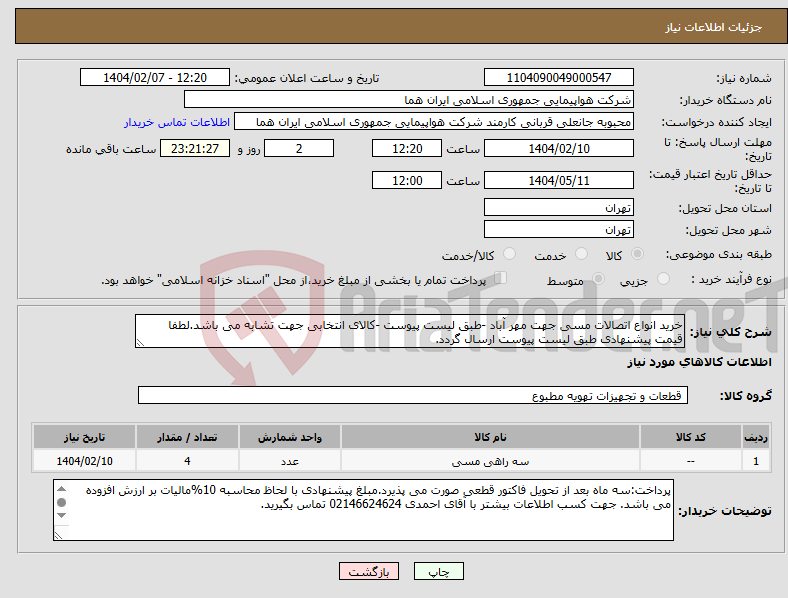The height and width of the screenshot is (598, 788).
Task: Click the buyer organization name field
Action: coord(409,99)
